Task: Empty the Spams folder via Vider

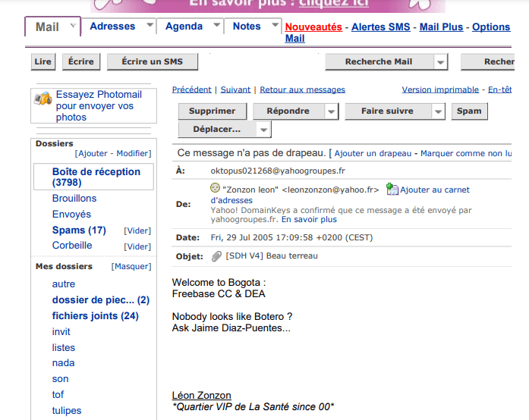Action: click(137, 230)
